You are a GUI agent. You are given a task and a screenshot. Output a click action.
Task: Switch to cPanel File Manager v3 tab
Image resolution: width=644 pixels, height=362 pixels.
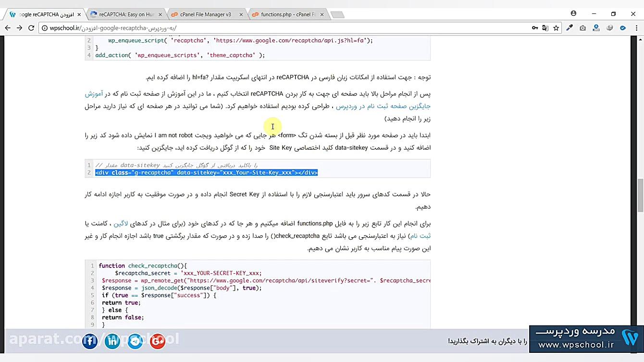click(205, 14)
